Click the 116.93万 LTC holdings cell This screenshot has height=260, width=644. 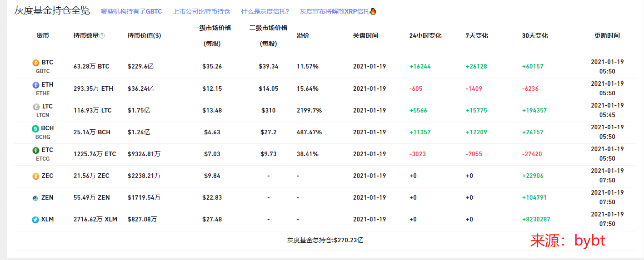click(92, 110)
